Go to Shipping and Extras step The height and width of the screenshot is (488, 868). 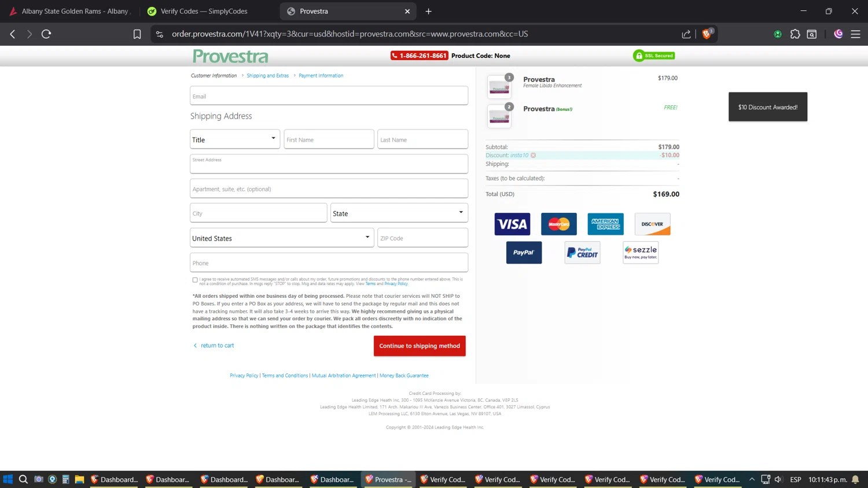(x=267, y=76)
